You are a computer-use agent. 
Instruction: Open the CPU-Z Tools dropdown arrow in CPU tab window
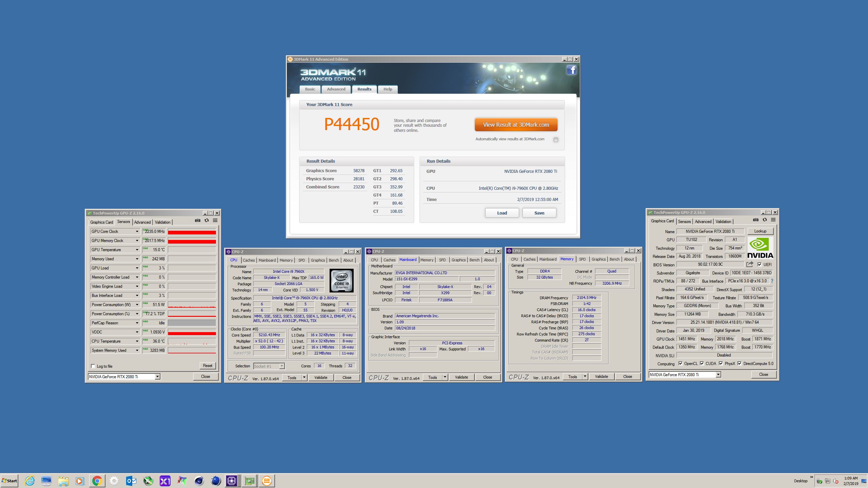pos(304,378)
